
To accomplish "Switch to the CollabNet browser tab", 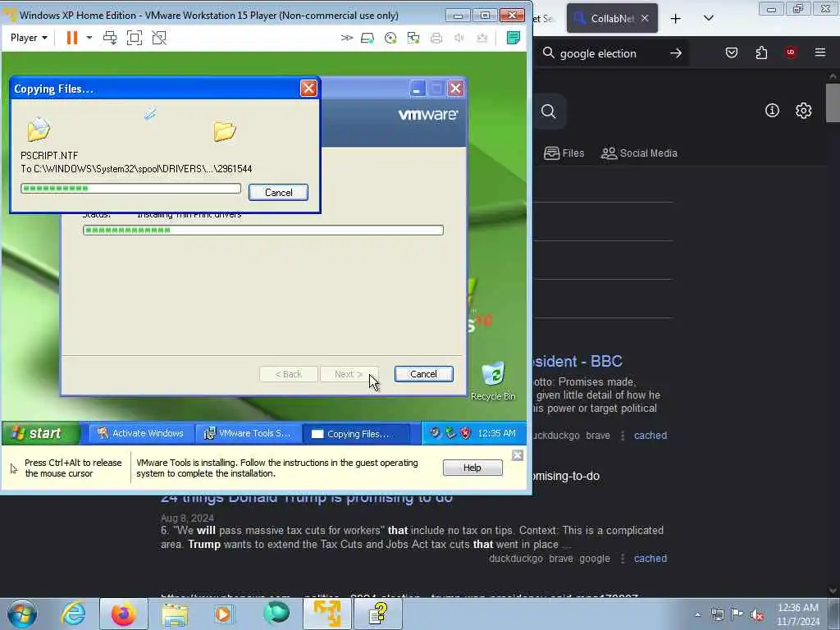I will (612, 18).
